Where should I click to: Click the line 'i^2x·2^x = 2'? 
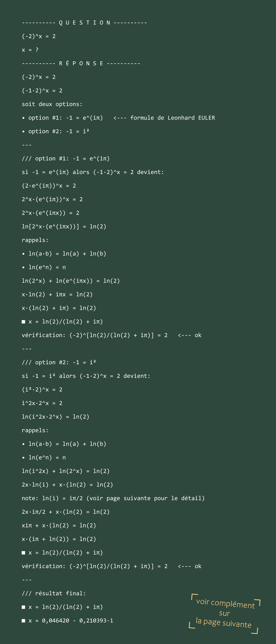point(42,403)
